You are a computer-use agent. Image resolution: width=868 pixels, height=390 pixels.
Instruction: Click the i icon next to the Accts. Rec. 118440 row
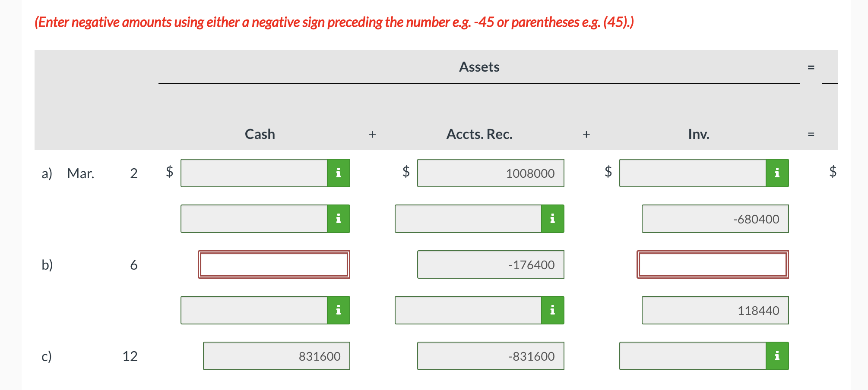552,310
